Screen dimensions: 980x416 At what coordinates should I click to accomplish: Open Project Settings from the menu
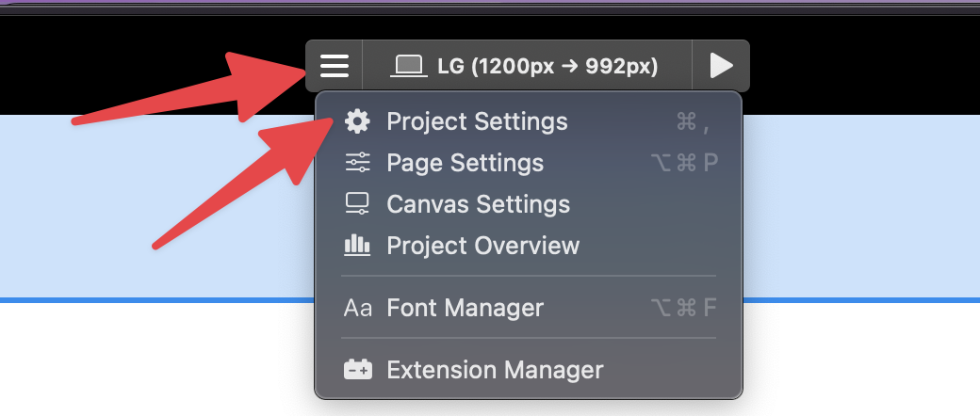pyautogui.click(x=477, y=121)
